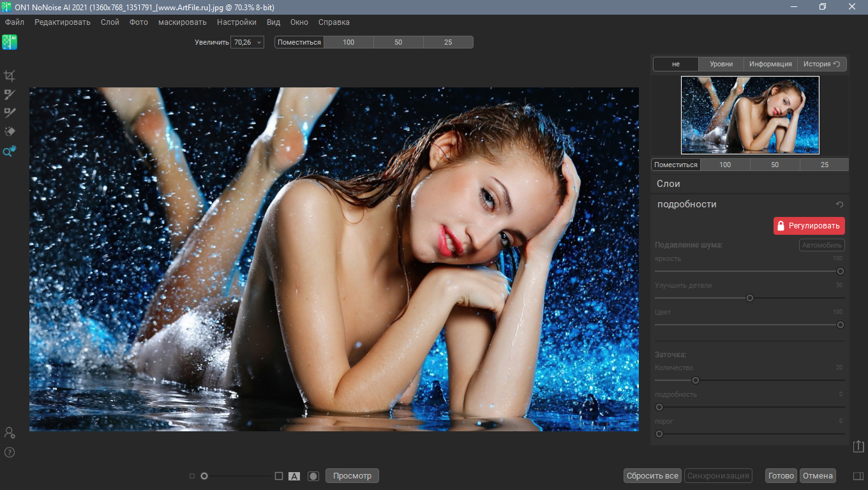Switch to the не tab
Image resolution: width=868 pixels, height=490 pixels.
676,64
